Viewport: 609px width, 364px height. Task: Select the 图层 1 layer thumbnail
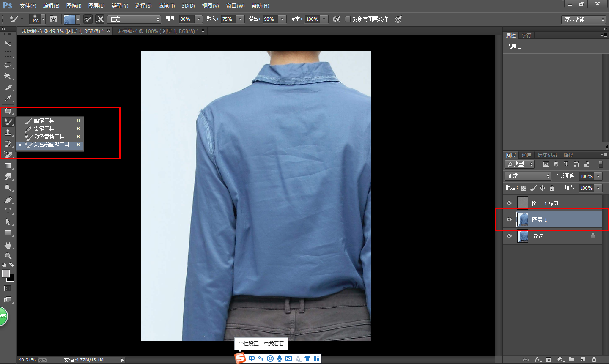[x=523, y=219]
